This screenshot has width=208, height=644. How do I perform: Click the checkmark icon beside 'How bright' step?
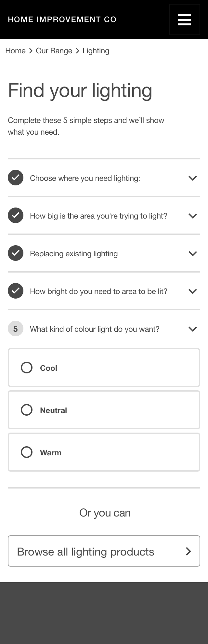pyautogui.click(x=16, y=291)
